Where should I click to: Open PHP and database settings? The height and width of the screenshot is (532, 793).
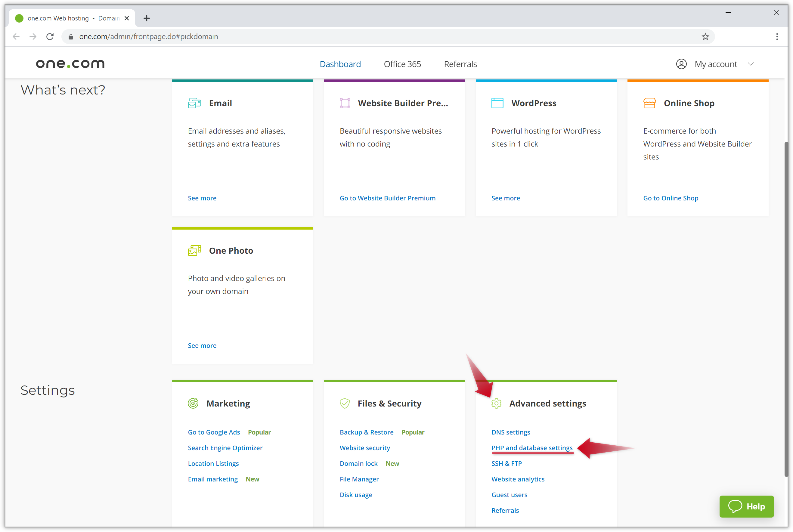pyautogui.click(x=531, y=447)
